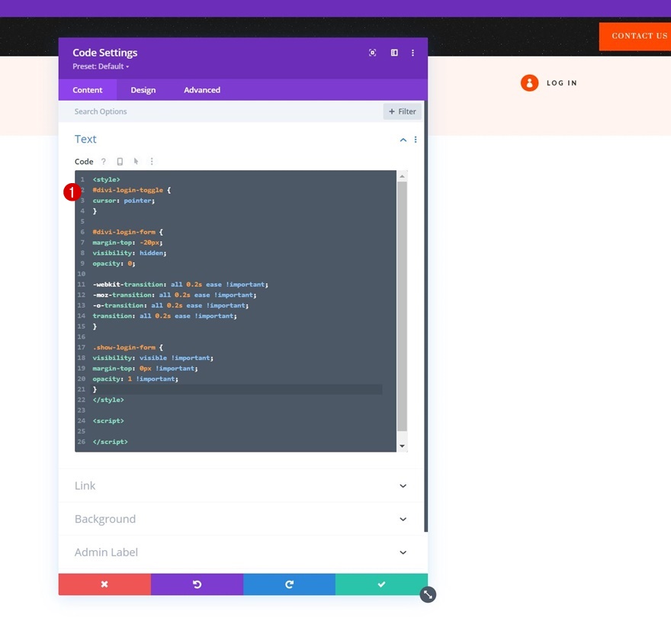Click the code editor scrollbar down arrow

coord(402,446)
